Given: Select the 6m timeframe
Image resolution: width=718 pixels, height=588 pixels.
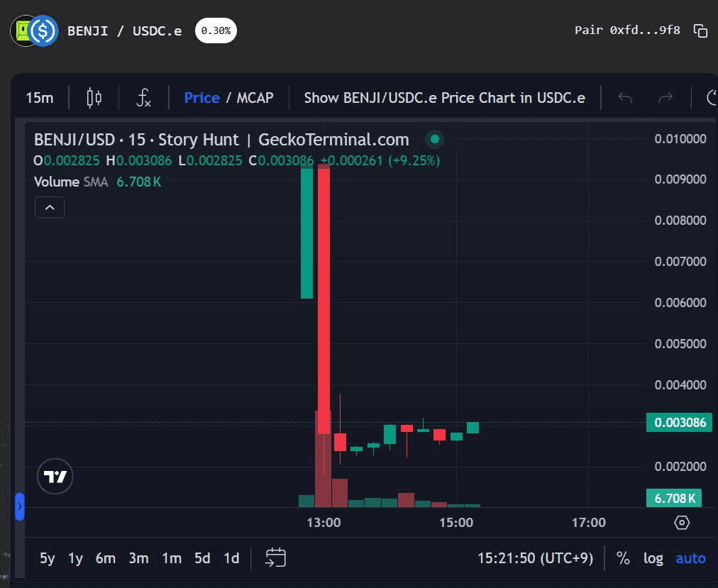Looking at the screenshot, I should pyautogui.click(x=105, y=558).
